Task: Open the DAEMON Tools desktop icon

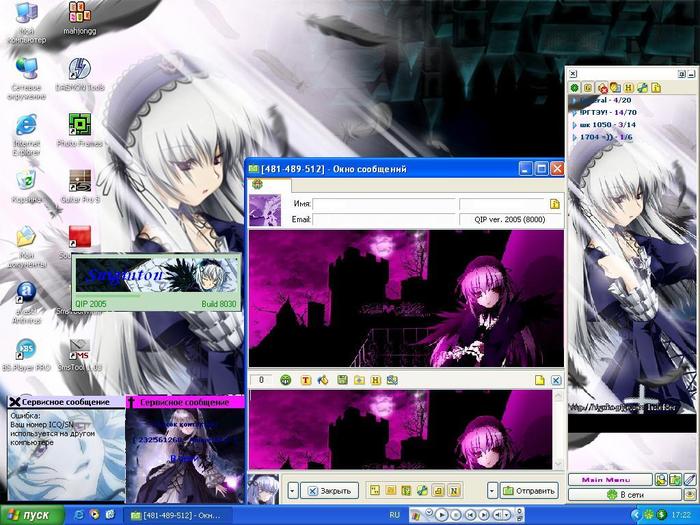Action: 80,75
